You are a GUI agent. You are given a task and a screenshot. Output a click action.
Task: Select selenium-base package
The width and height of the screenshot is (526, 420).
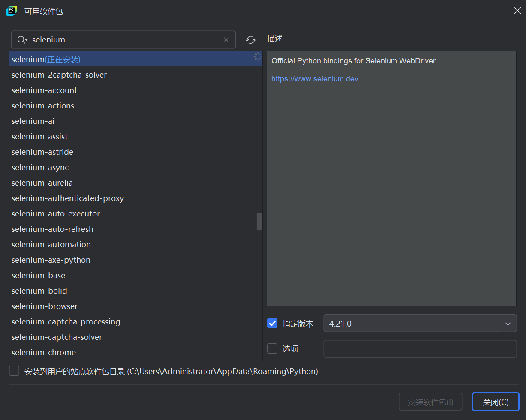(x=136, y=275)
